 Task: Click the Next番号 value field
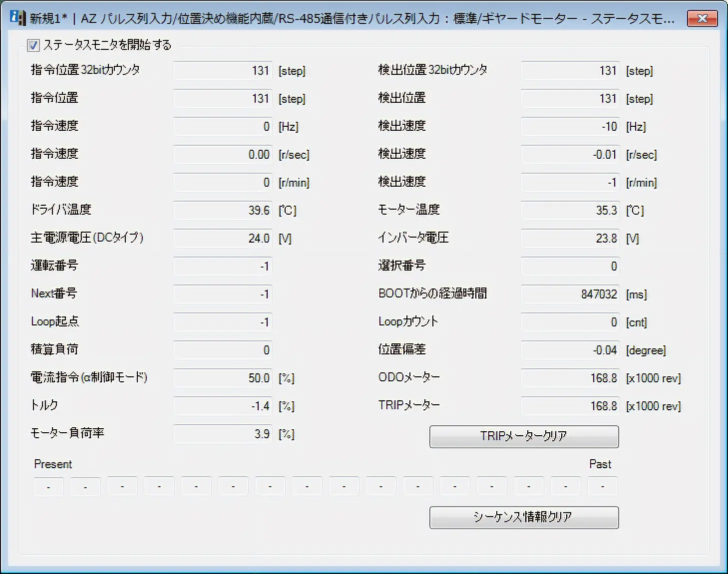click(223, 294)
